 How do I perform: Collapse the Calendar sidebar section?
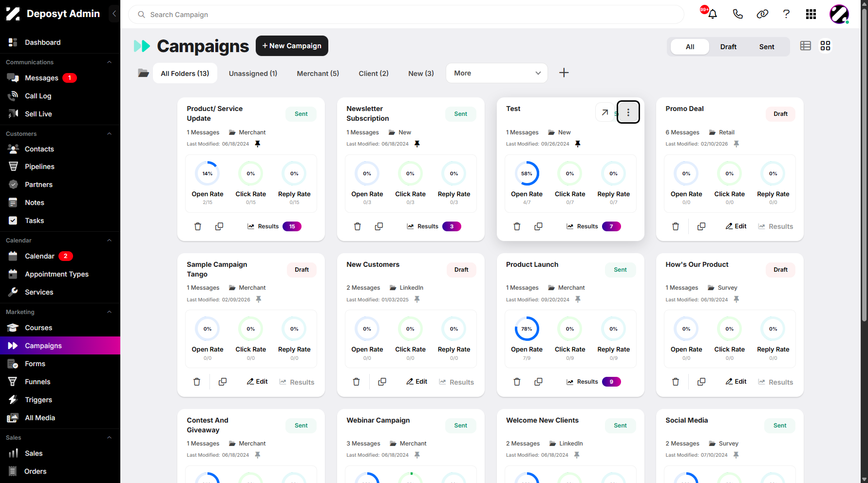[110, 241]
